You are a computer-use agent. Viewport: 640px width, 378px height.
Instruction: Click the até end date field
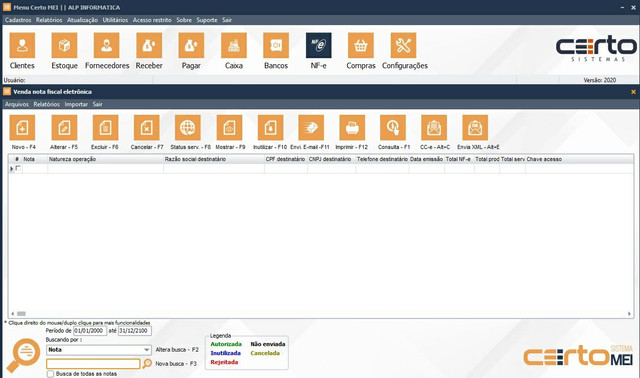pyautogui.click(x=135, y=331)
